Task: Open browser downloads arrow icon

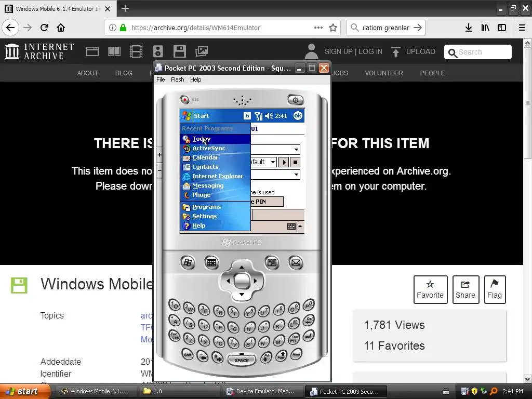Action: (x=469, y=28)
